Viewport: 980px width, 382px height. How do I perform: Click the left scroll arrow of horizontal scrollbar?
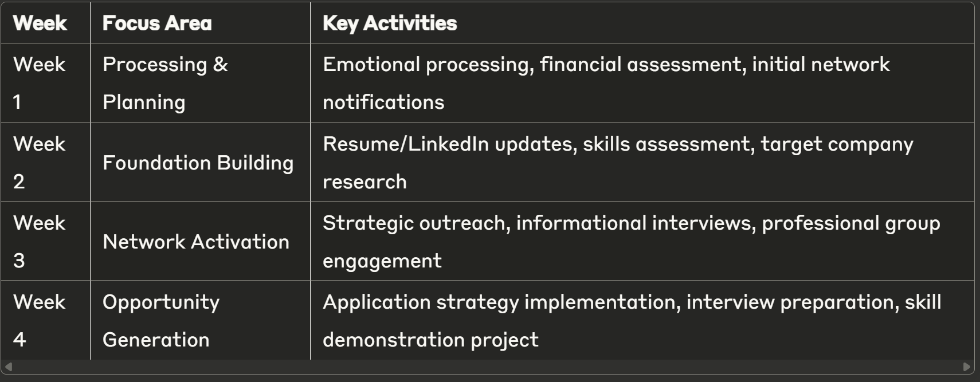8,367
